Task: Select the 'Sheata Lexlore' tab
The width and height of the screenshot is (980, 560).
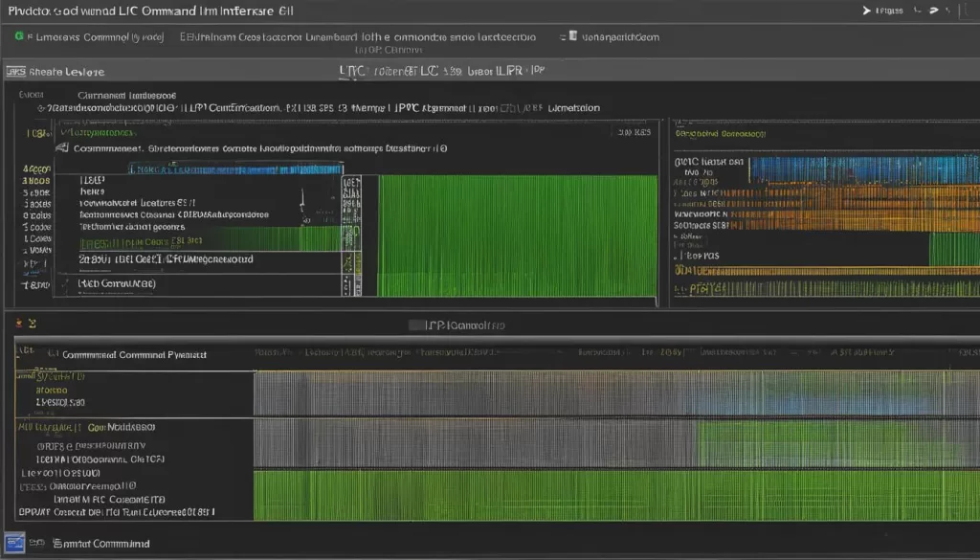Action: (x=66, y=72)
